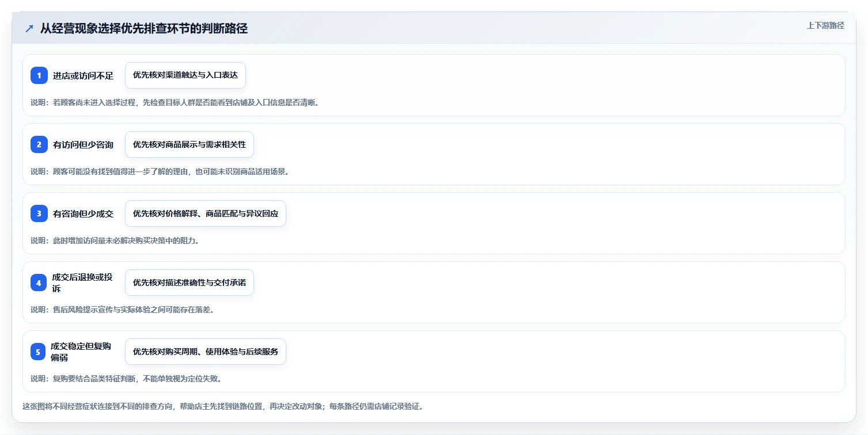868x435 pixels.
Task: Click the heading 从经营现象选择优先排查环节的判断路径
Action: tap(144, 28)
